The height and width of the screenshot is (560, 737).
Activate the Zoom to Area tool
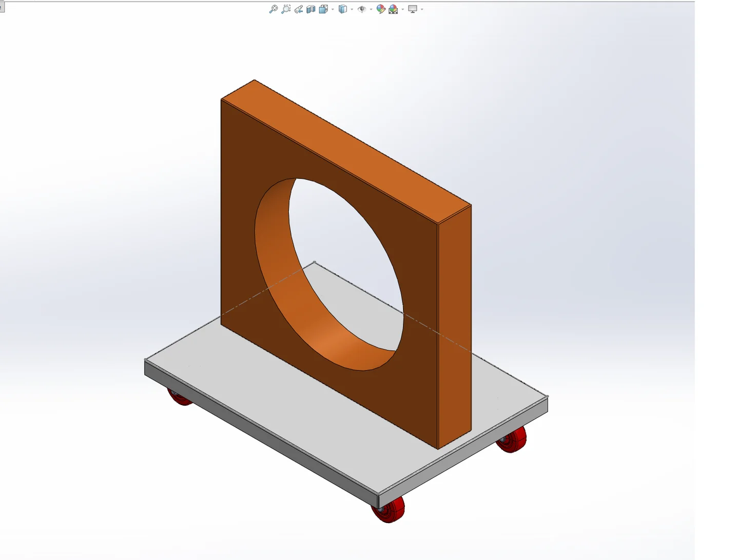286,9
